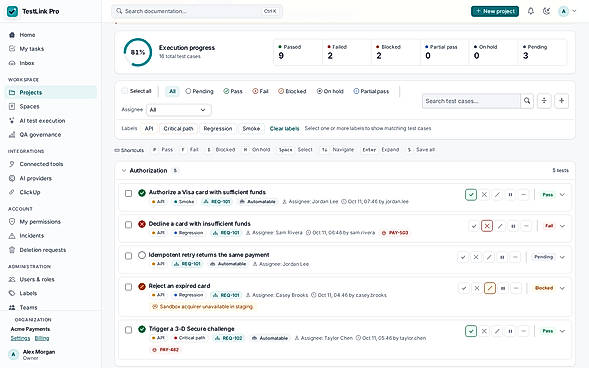Image resolution: width=589 pixels, height=368 pixels.
Task: Open AI test execution
Action: tap(50, 121)
